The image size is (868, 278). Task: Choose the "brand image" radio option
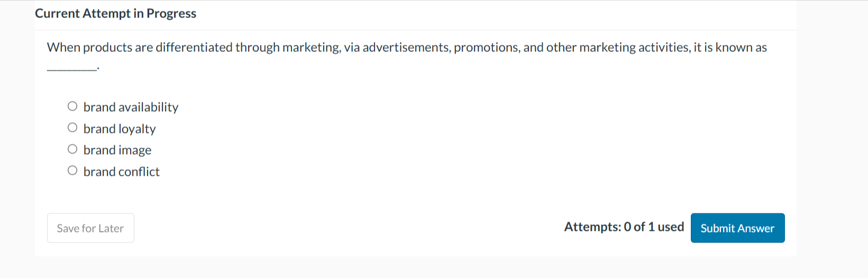[x=72, y=149]
